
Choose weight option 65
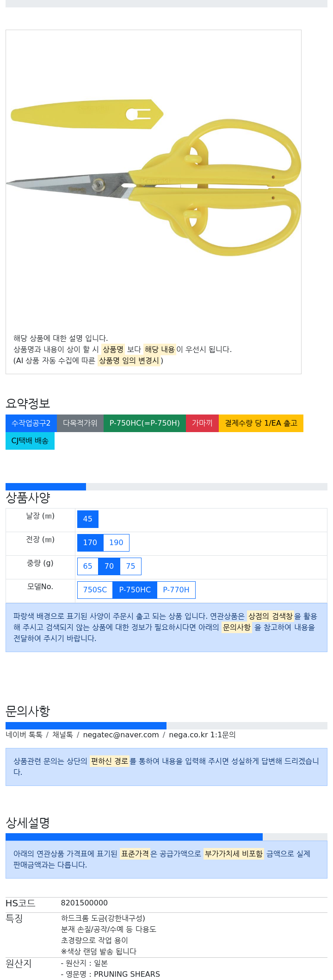click(88, 566)
